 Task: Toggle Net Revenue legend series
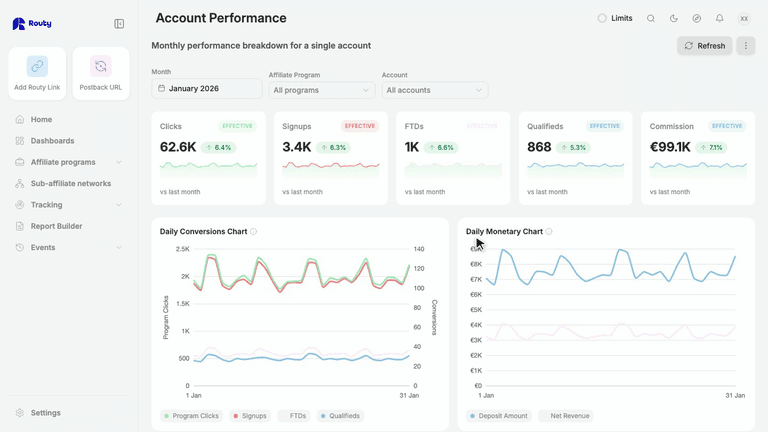[566, 416]
